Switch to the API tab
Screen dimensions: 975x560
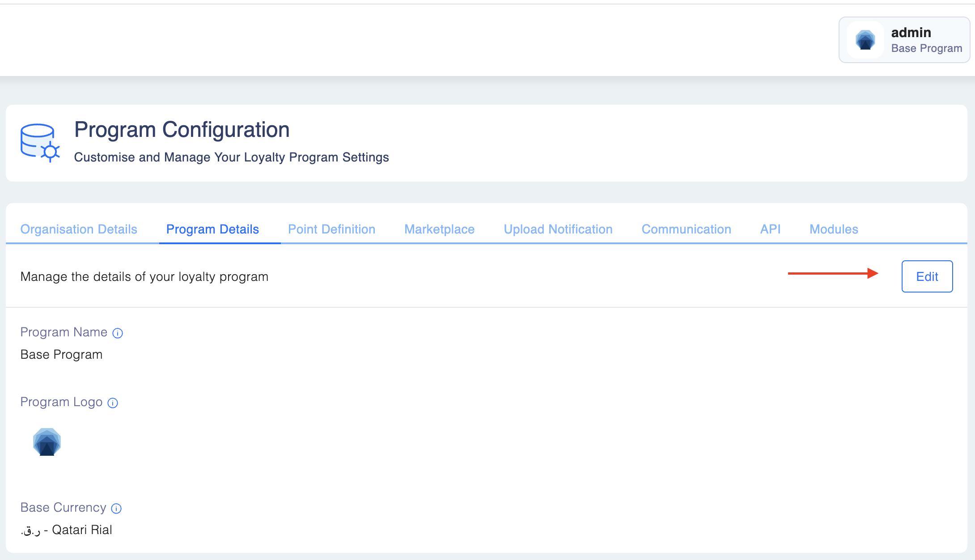pos(770,229)
